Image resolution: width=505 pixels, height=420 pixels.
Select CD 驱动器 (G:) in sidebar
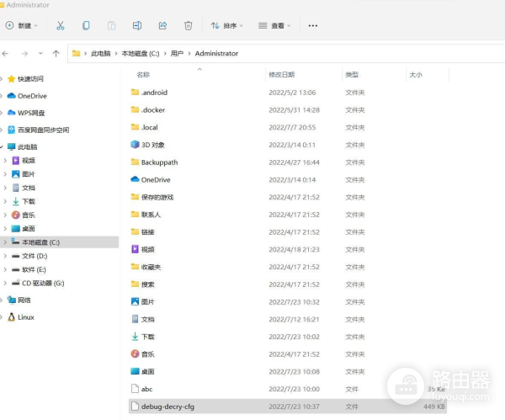pos(43,283)
